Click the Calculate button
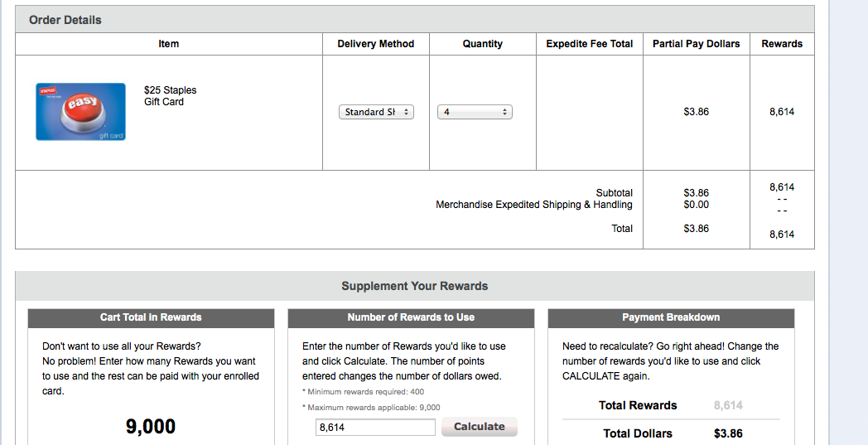Image resolution: width=868 pixels, height=445 pixels. [480, 427]
